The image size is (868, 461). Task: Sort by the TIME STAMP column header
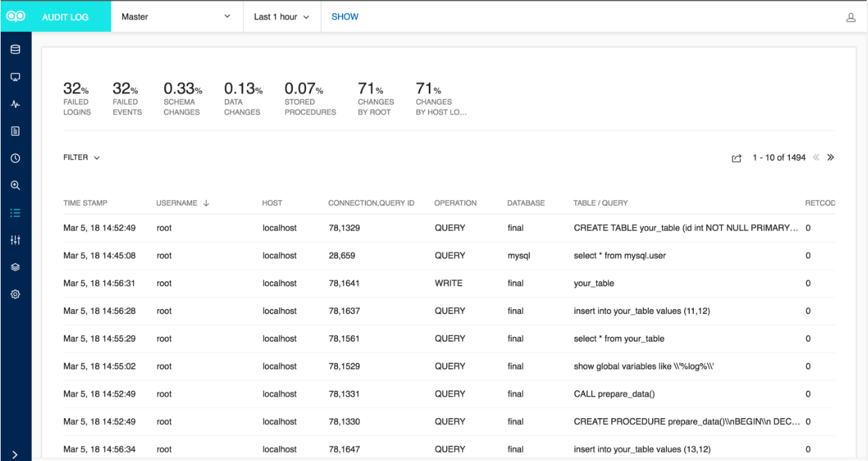click(x=85, y=203)
